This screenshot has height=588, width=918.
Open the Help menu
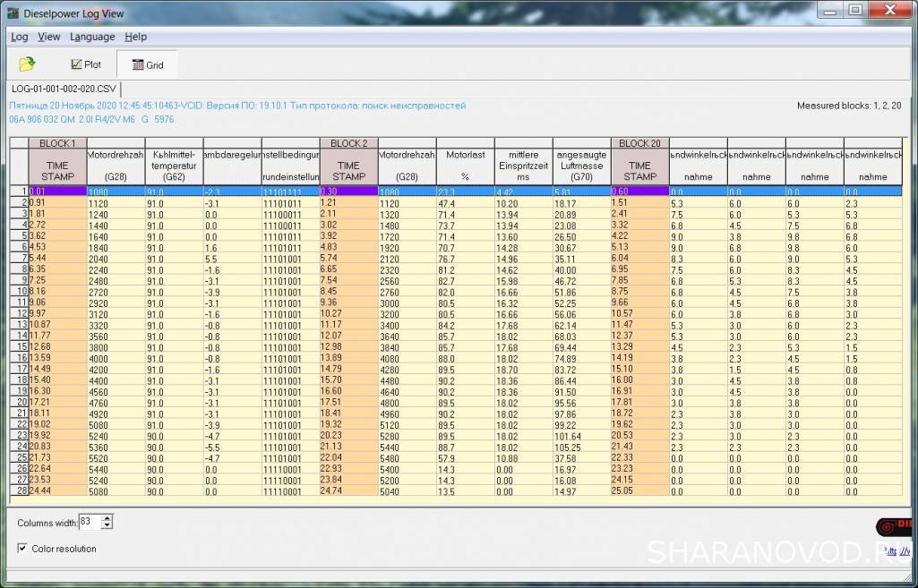pos(136,37)
